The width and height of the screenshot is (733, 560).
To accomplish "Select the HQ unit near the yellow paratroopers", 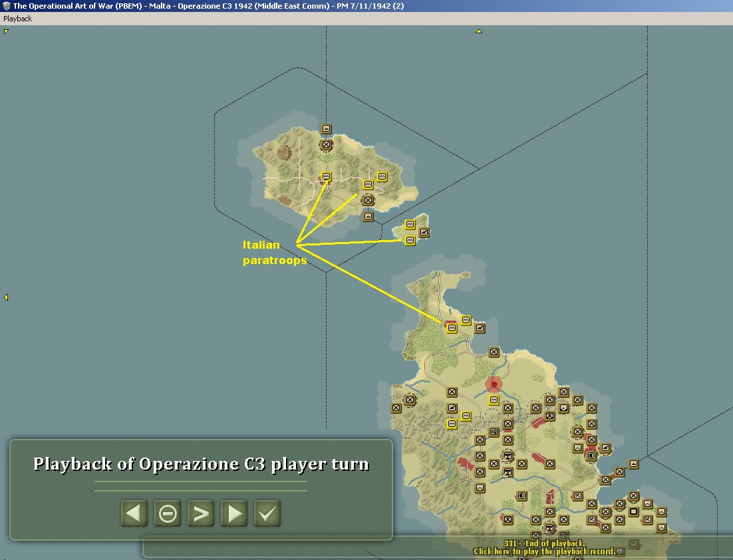I will point(494,432).
